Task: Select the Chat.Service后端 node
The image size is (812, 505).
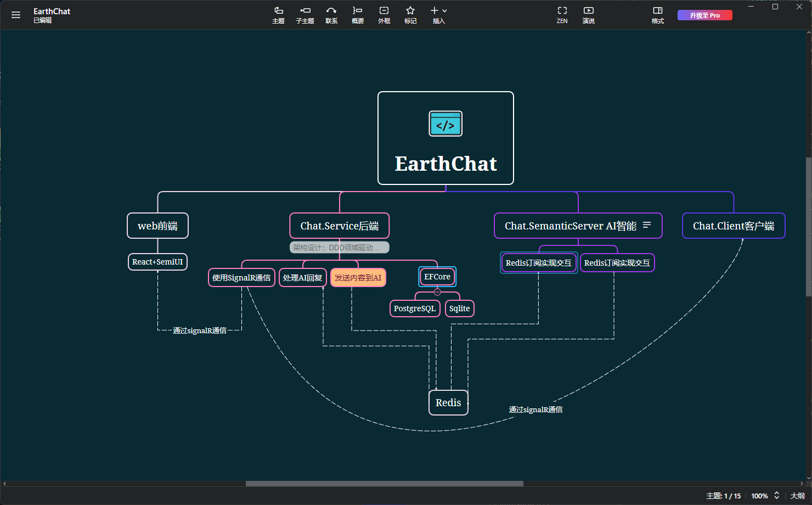Action: (x=340, y=226)
